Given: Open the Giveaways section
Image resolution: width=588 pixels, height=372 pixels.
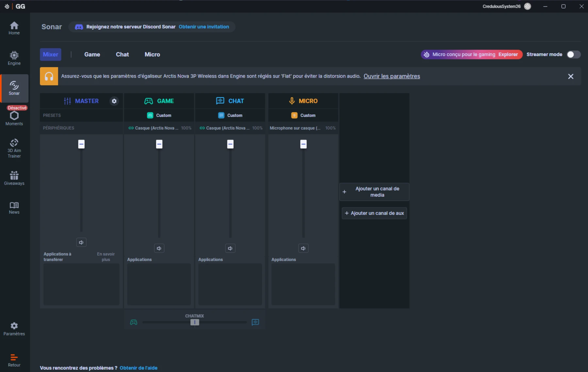Looking at the screenshot, I should 14,178.
